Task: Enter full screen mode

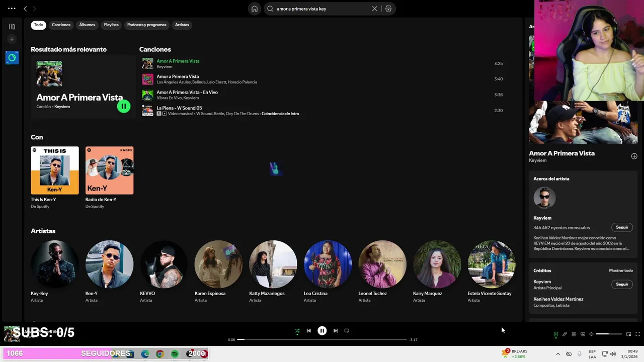Action: click(x=637, y=334)
